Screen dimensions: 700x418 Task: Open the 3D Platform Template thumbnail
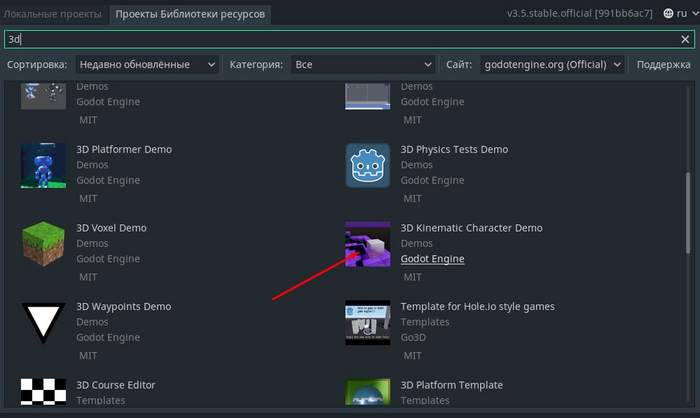(x=367, y=392)
